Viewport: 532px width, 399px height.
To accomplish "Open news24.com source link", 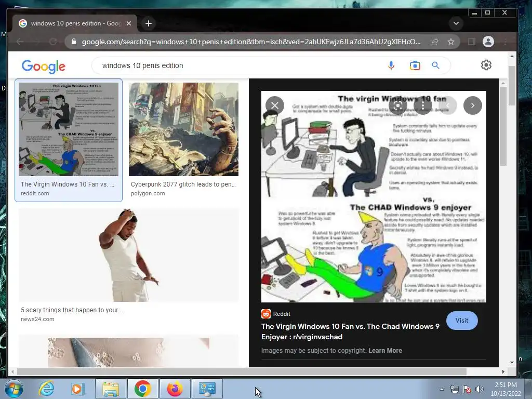I will click(x=37, y=319).
